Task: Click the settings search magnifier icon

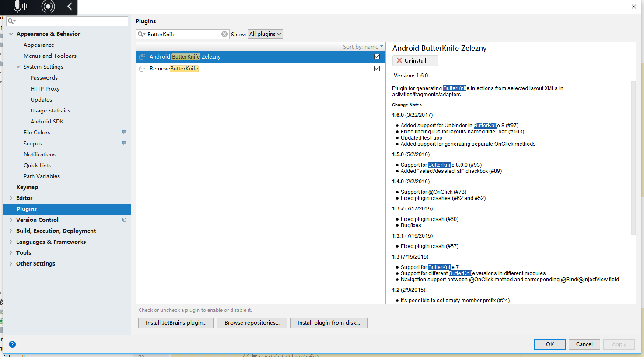Action: coord(11,21)
